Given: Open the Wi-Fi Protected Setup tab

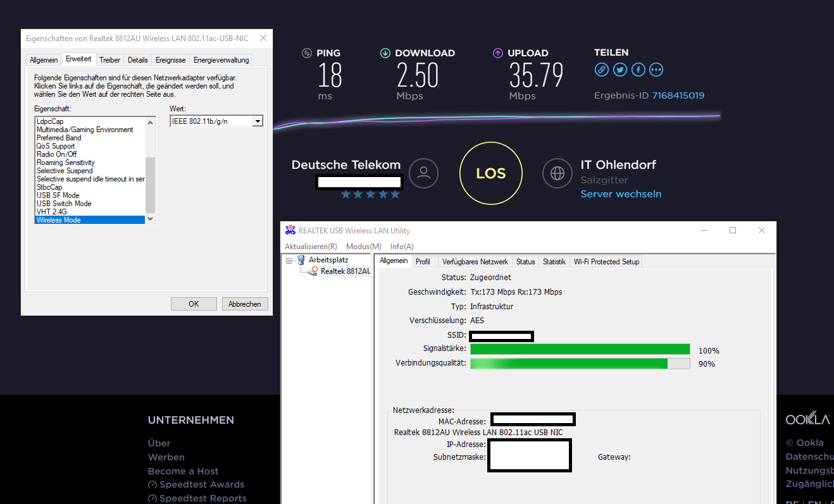Looking at the screenshot, I should (606, 262).
